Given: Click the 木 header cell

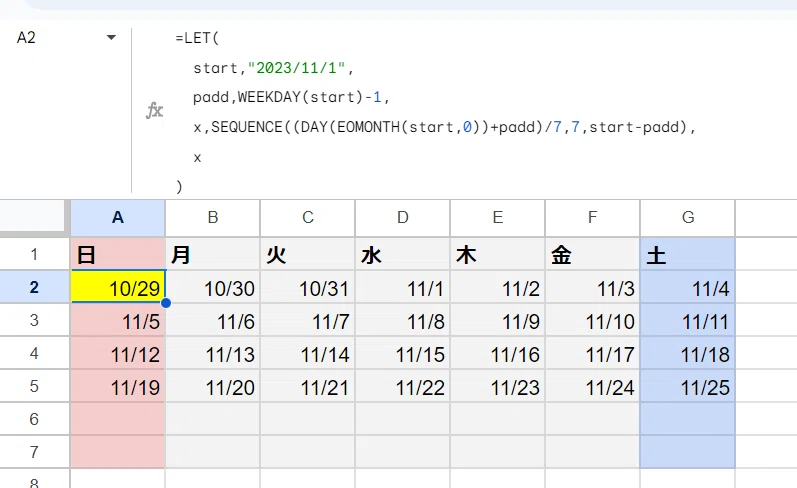Looking at the screenshot, I should [498, 254].
